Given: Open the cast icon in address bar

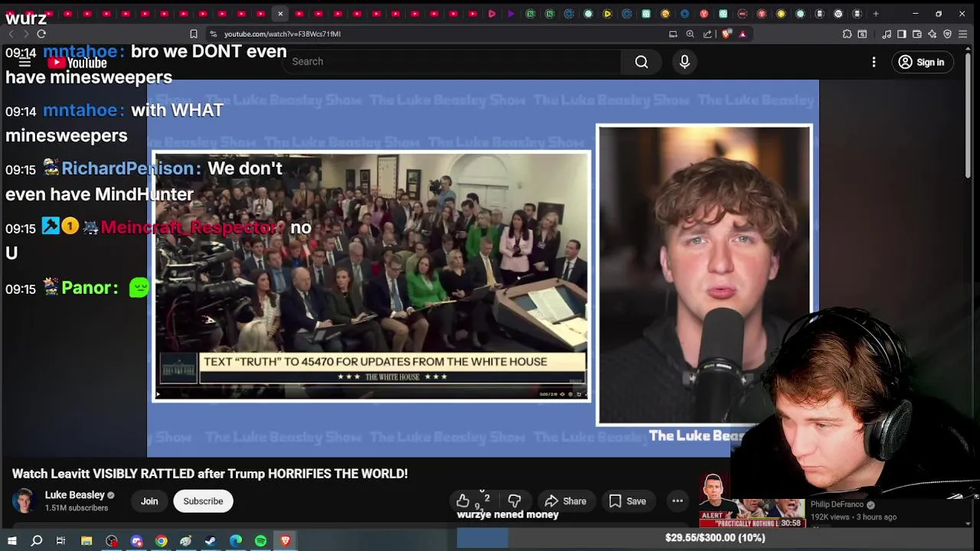Looking at the screenshot, I should point(673,34).
